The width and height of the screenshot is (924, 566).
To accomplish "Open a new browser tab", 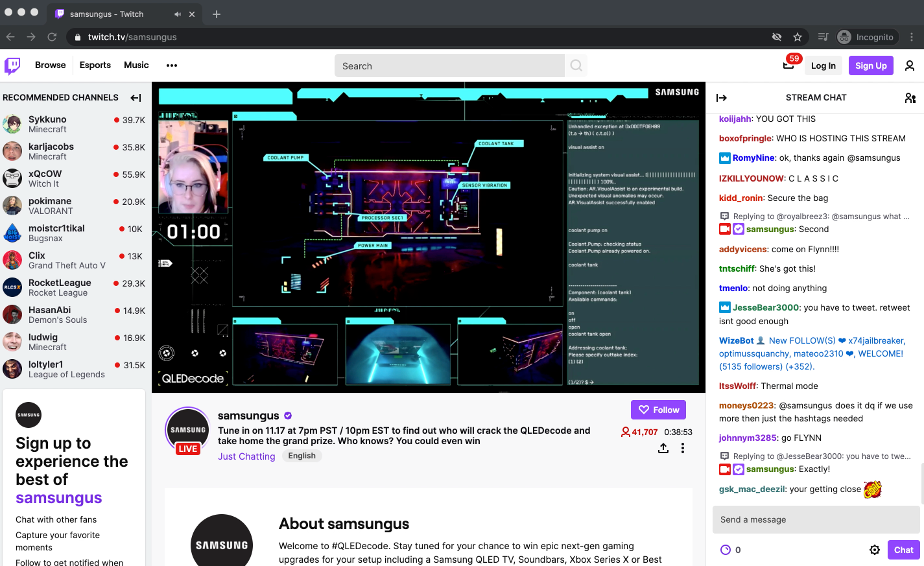I will tap(217, 14).
